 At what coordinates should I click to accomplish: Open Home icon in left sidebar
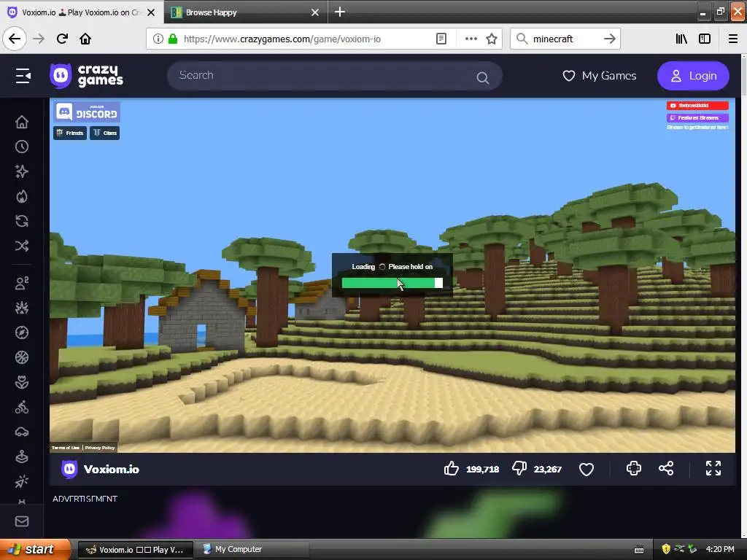point(21,122)
